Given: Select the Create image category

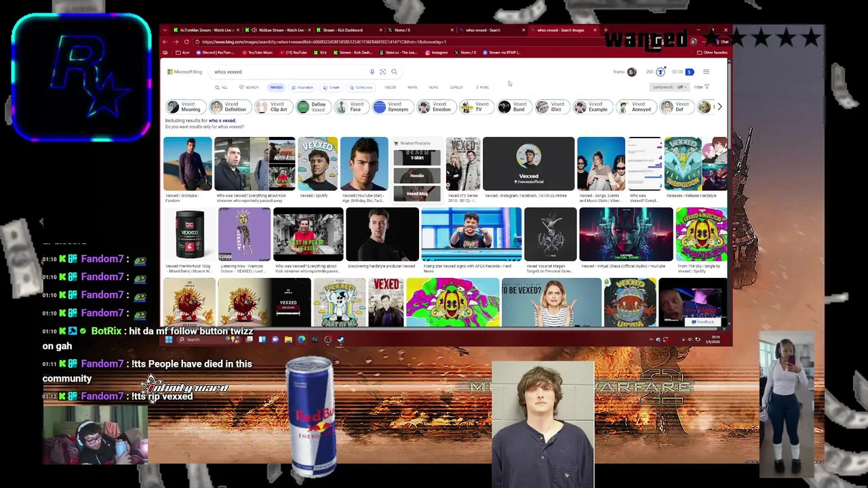Looking at the screenshot, I should click(x=332, y=87).
